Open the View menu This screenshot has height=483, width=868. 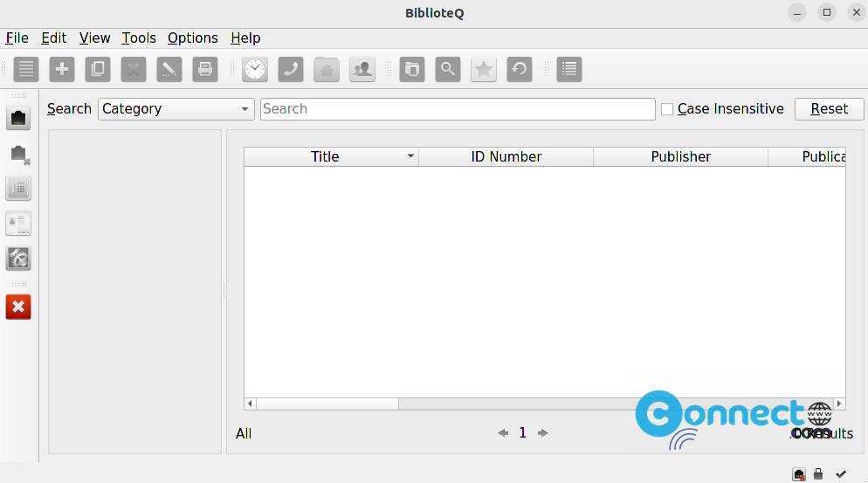(x=94, y=38)
